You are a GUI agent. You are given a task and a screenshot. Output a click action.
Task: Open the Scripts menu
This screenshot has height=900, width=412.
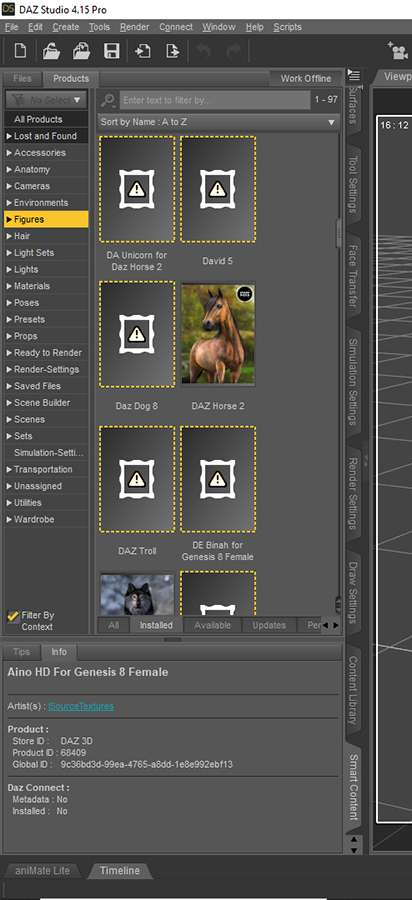[x=287, y=27]
